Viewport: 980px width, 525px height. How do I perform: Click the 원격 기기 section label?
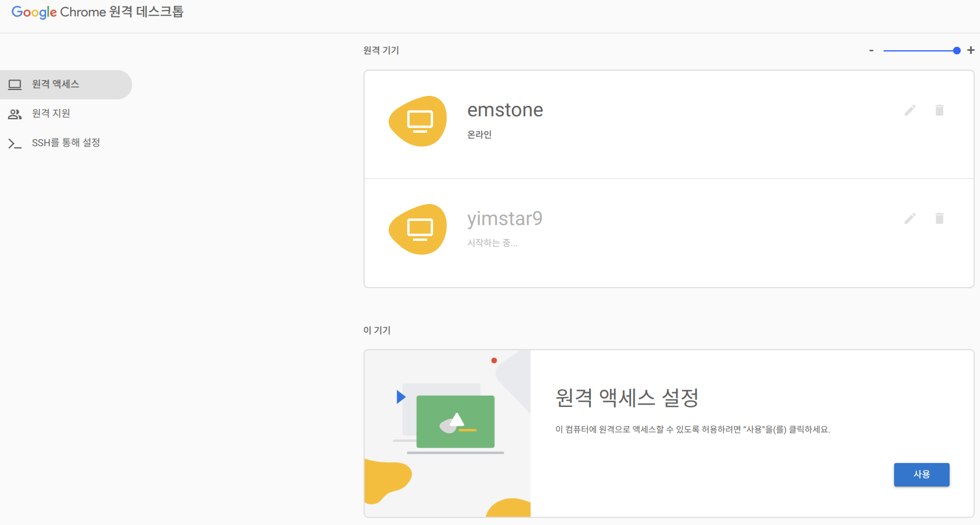tap(381, 50)
